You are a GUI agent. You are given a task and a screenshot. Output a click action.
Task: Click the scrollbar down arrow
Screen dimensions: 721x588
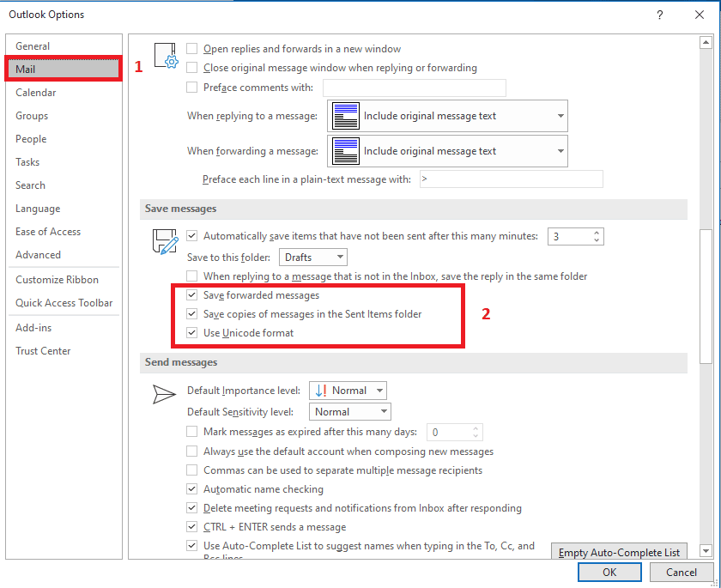pyautogui.click(x=706, y=550)
